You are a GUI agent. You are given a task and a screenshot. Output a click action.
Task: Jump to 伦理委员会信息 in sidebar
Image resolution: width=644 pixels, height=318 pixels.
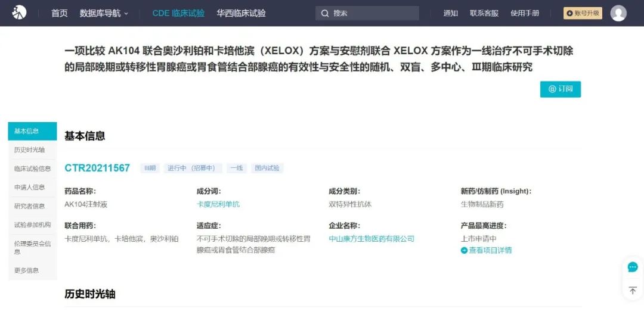[32, 247]
